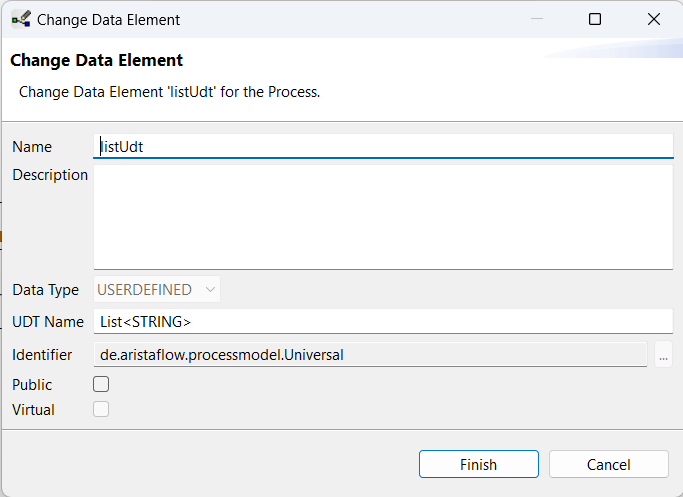Click the Identifier field showing de.aristaflow.processmodel.Universal
Screen dimensions: 683x497
tap(370, 355)
